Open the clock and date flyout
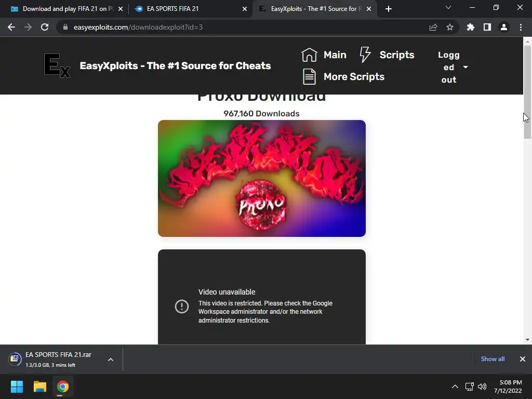Image resolution: width=532 pixels, height=399 pixels. click(x=508, y=387)
